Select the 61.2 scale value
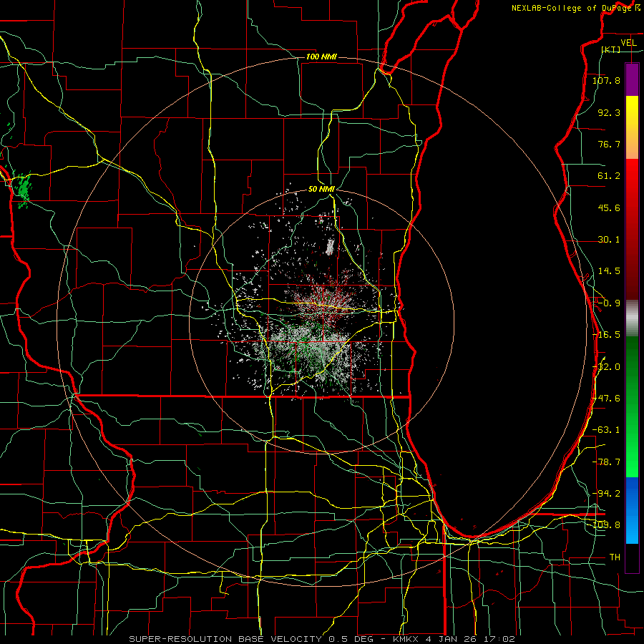The width and height of the screenshot is (644, 644). pyautogui.click(x=609, y=176)
